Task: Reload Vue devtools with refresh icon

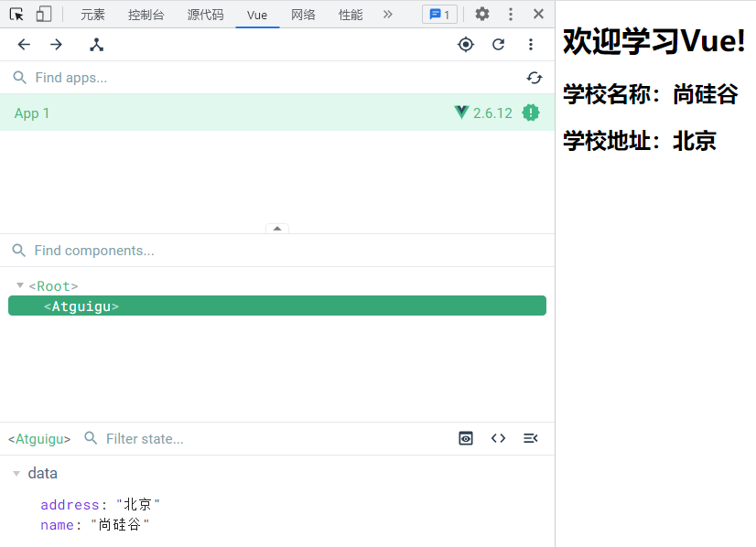Action: point(498,45)
